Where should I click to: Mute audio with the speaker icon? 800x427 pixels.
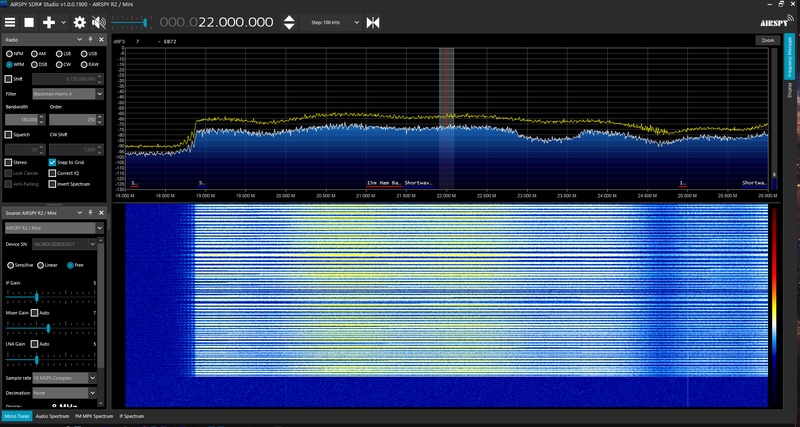point(98,21)
